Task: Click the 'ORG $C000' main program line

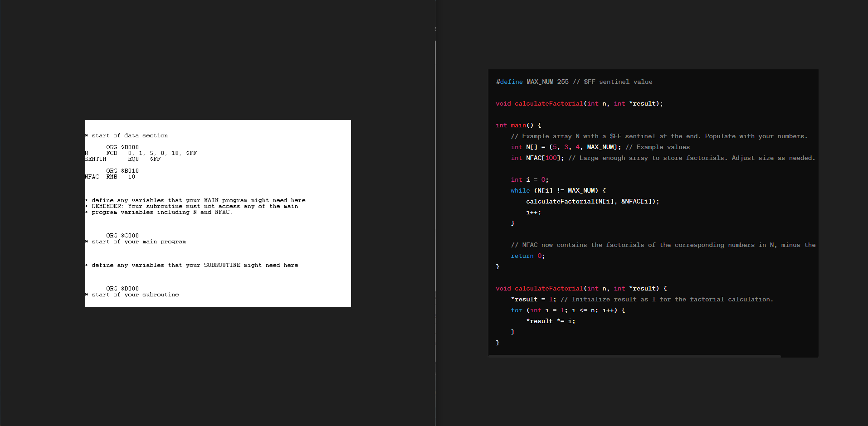Action: [x=122, y=235]
